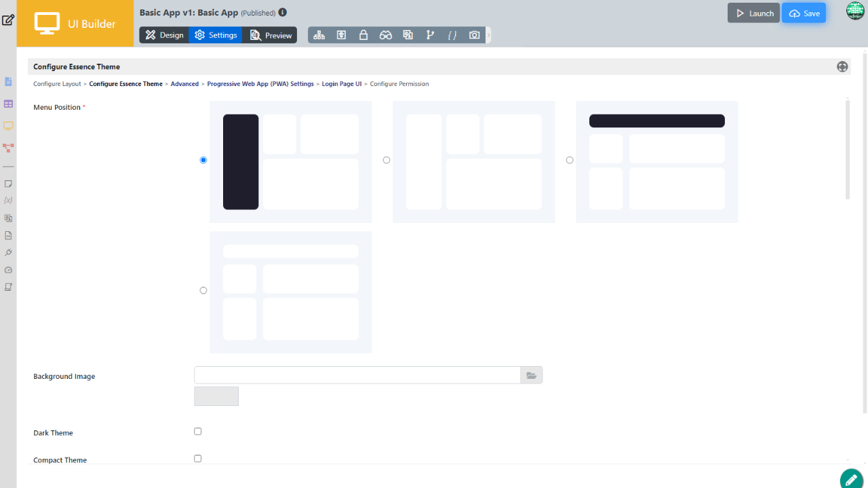868x488 pixels.
Task: Open the hierarchy sitemap icon
Action: (x=319, y=35)
